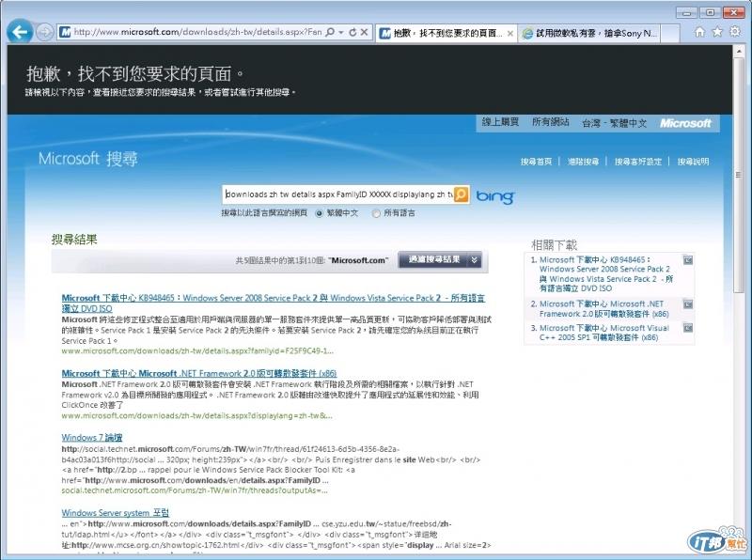This screenshot has width=752, height=560.
Task: Open related download 1 KB948465 link
Action: pyautogui.click(x=606, y=273)
